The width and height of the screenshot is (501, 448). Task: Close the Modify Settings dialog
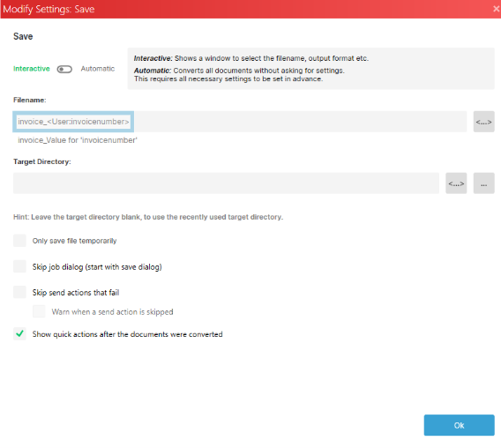click(x=496, y=9)
